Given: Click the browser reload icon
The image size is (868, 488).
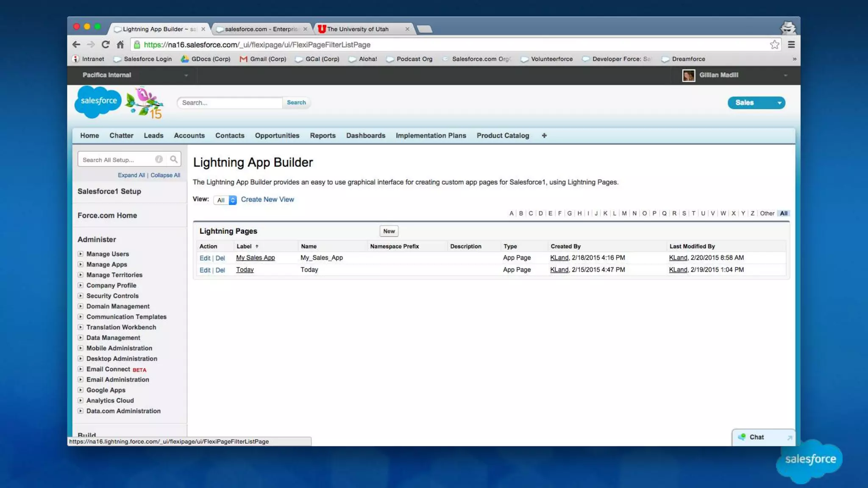Looking at the screenshot, I should (106, 44).
